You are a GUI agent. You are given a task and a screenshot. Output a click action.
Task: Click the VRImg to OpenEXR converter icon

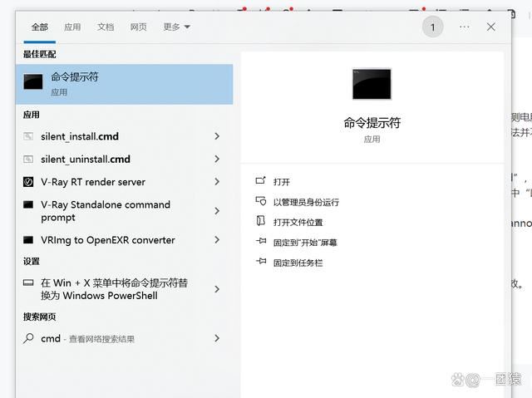click(28, 240)
